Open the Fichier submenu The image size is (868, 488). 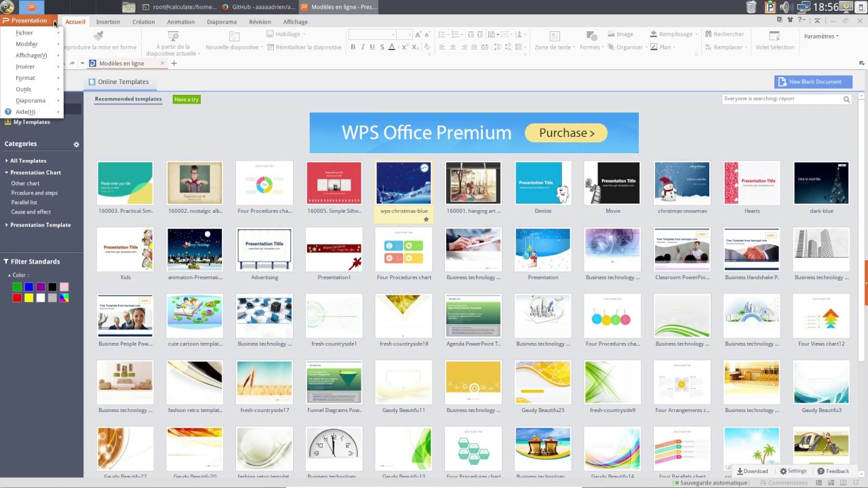33,33
